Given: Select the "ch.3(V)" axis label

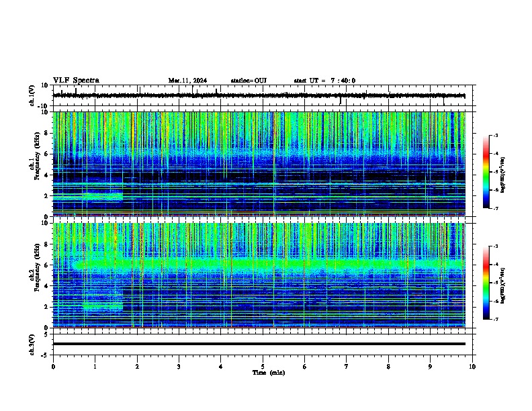Looking at the screenshot, I should tap(32, 345).
